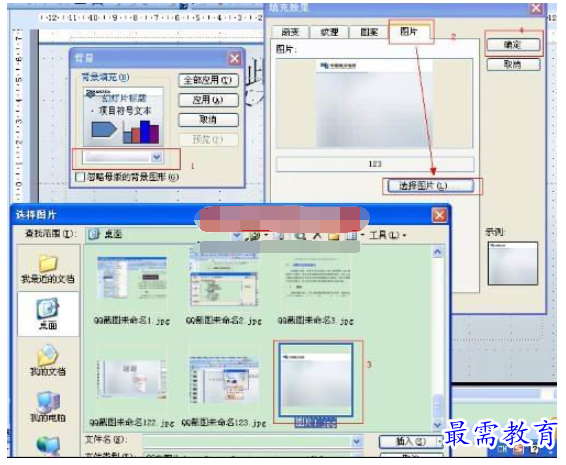Click Apply to All (全部应用) button
This screenshot has height=465, width=566.
[208, 80]
